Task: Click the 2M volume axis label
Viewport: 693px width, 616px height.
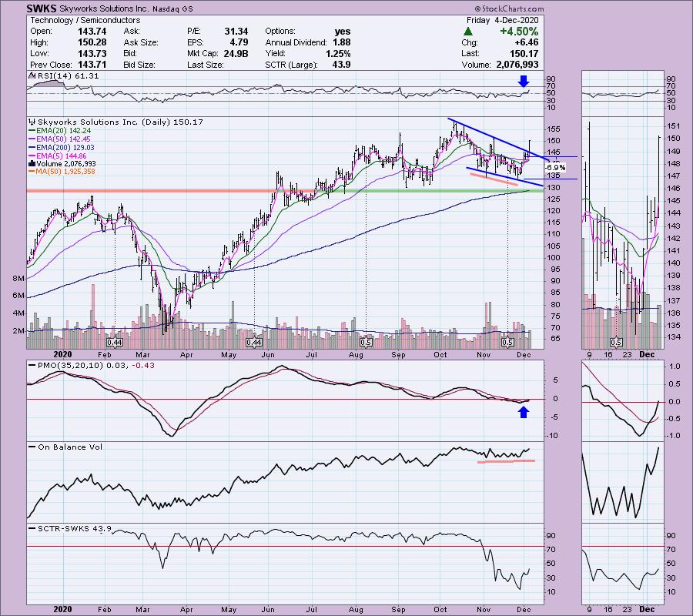Action: [x=18, y=331]
